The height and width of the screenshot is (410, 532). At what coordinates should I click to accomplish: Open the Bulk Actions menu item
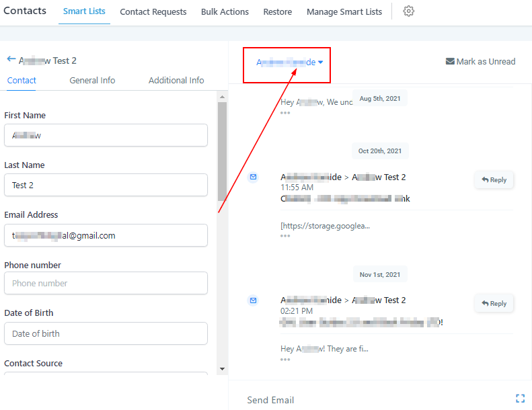click(x=225, y=11)
